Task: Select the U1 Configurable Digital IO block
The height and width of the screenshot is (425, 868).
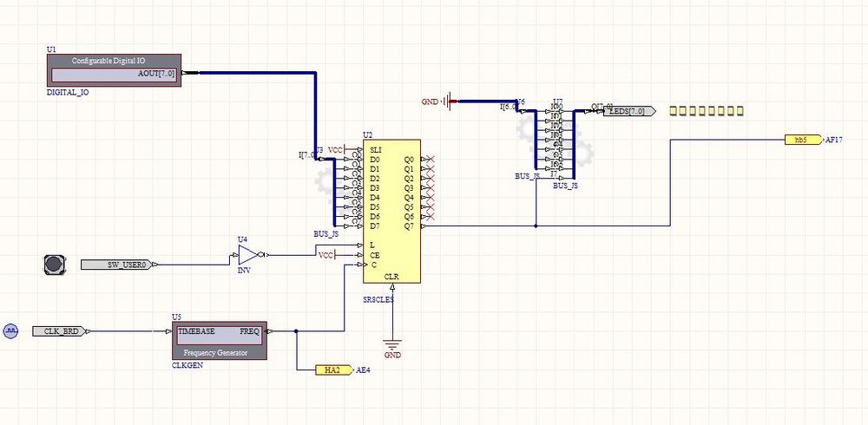Action: coord(114,69)
